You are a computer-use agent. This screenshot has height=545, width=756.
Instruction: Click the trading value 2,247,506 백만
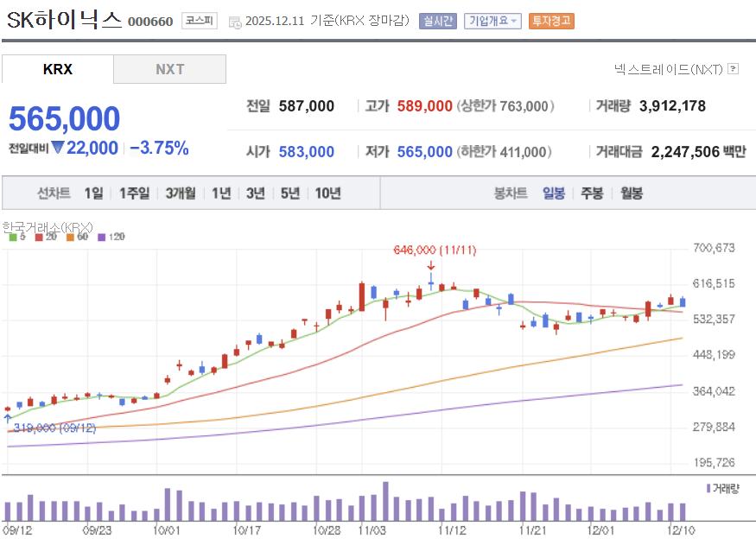tap(699, 152)
